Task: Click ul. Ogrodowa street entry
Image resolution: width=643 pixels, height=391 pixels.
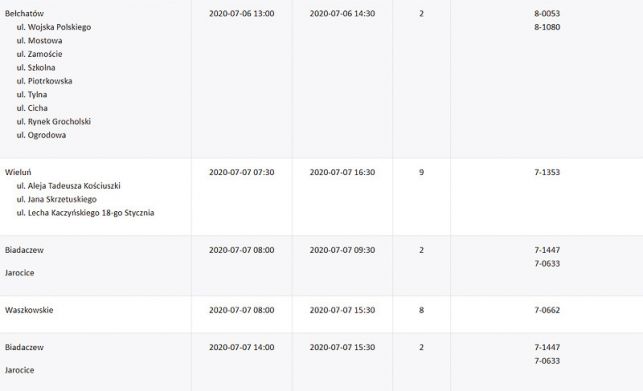Action: pyautogui.click(x=41, y=135)
